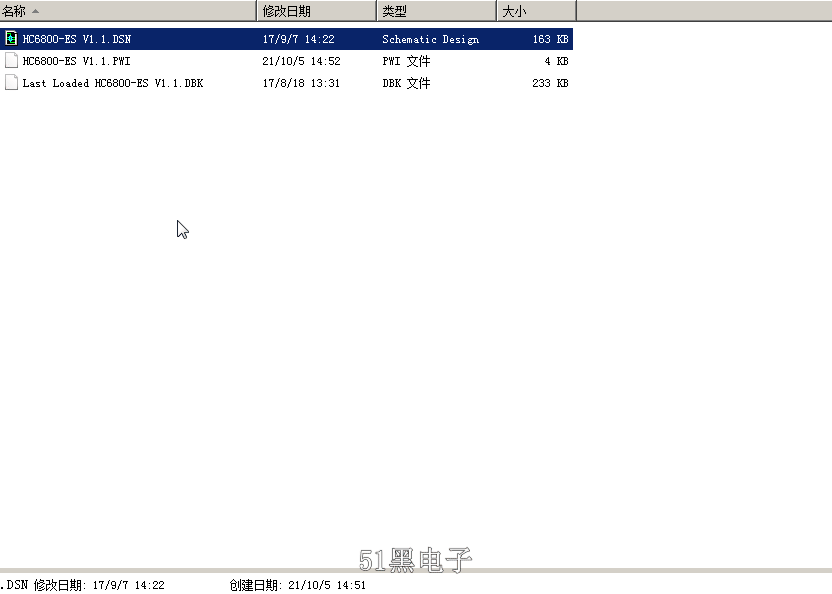
Task: Click the 4 KB size value
Action: 557,61
